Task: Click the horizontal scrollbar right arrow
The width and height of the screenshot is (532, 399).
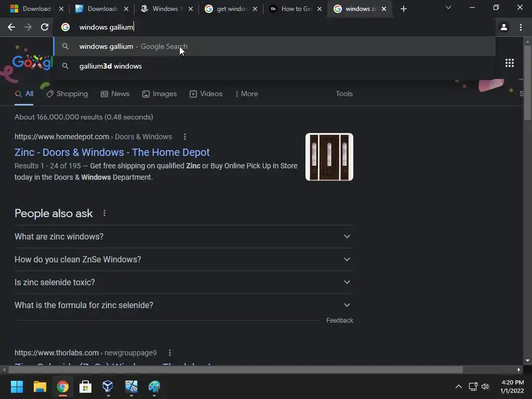Action: click(519, 369)
